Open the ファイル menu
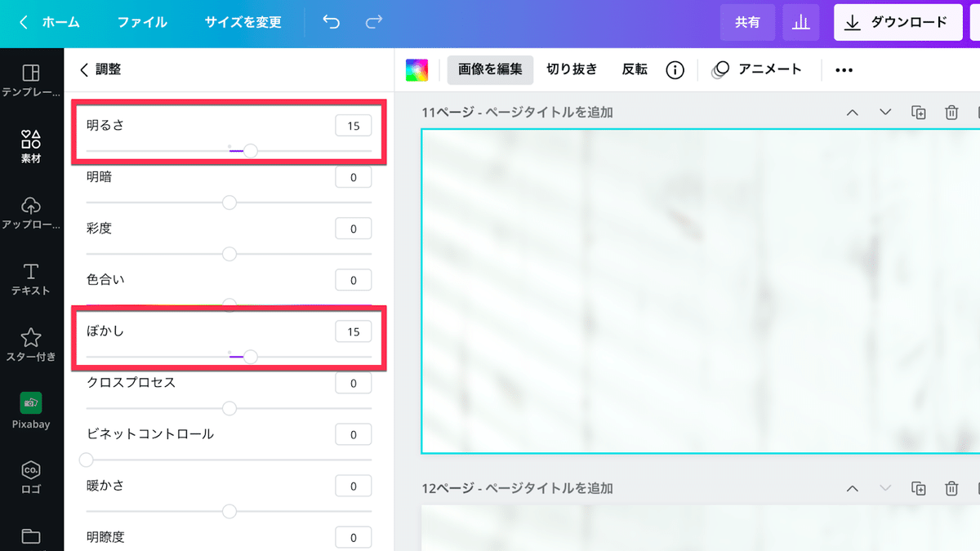 [142, 22]
